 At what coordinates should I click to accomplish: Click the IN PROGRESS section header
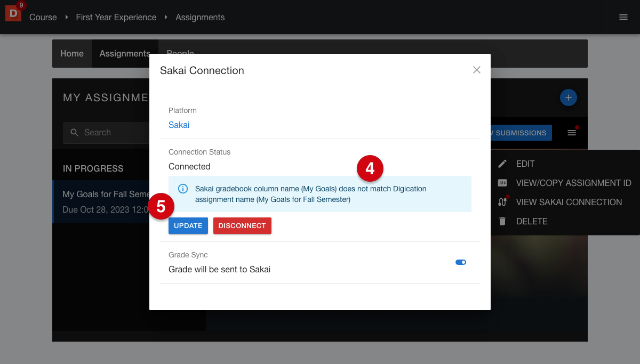click(93, 168)
